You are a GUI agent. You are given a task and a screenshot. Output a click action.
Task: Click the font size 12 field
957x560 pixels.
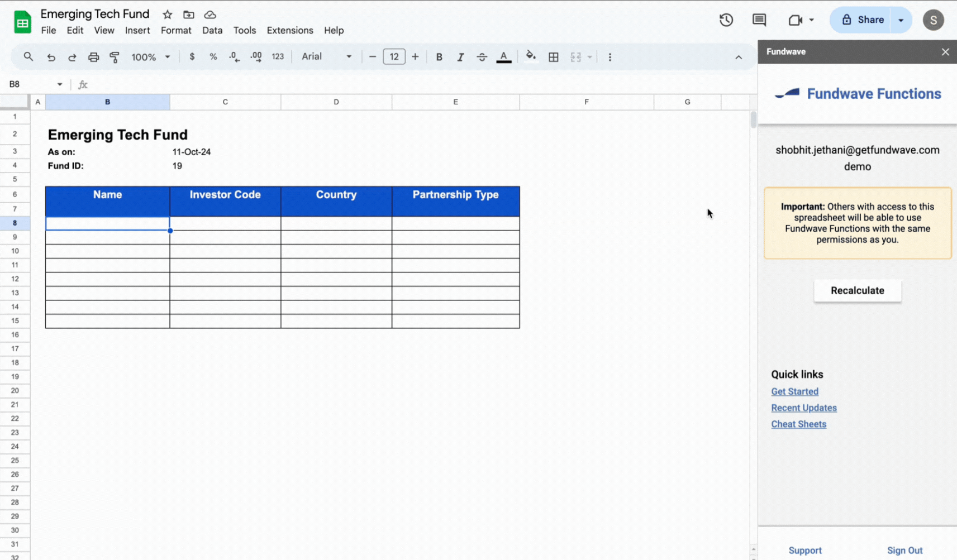(394, 56)
